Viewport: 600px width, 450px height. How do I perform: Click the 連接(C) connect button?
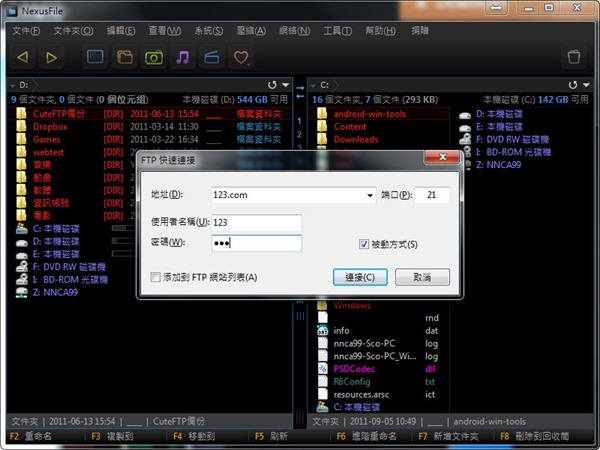coord(360,277)
